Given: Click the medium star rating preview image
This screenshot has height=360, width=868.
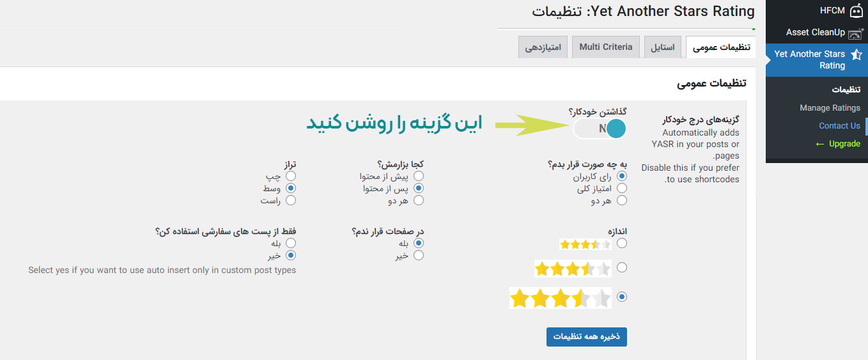Looking at the screenshot, I should point(573,269).
